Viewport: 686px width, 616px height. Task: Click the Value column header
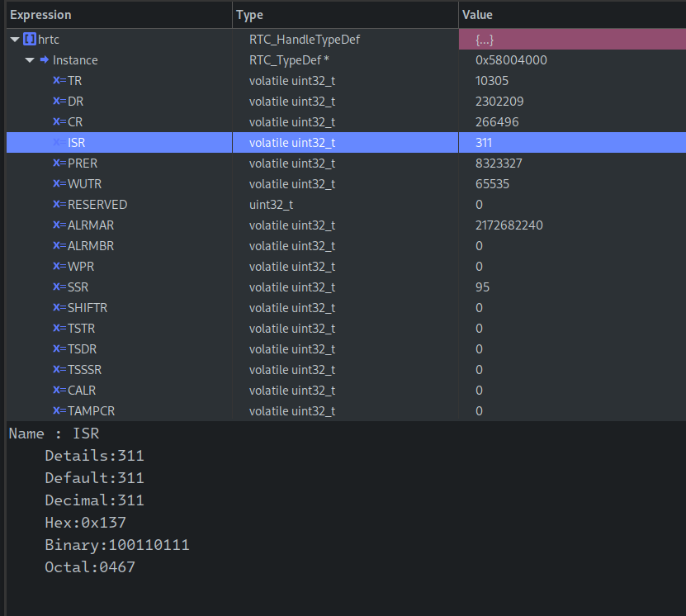[477, 14]
